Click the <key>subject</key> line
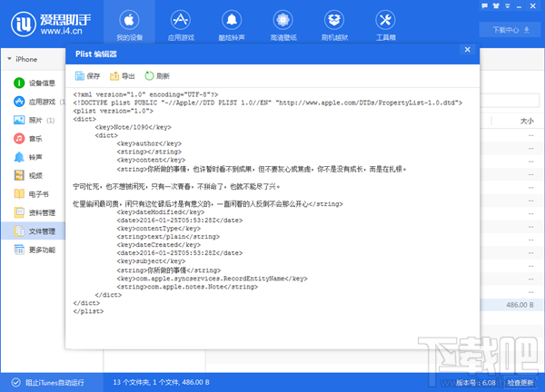Image resolution: width=545 pixels, height=392 pixels. click(151, 260)
